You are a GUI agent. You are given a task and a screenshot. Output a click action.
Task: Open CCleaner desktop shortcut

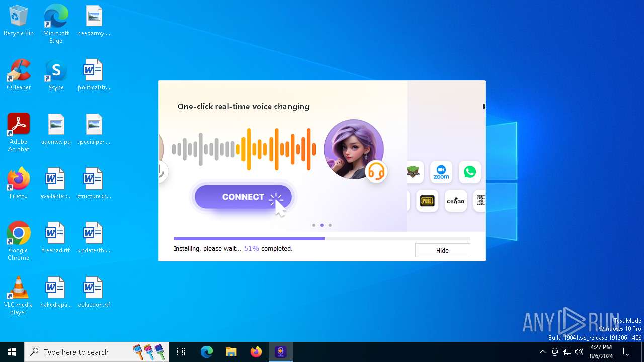coord(19,75)
